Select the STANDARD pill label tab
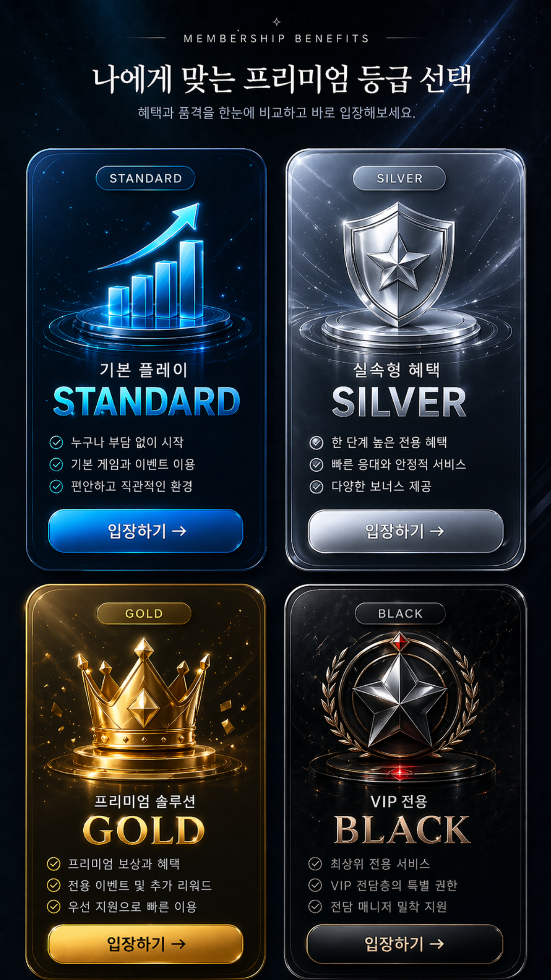The height and width of the screenshot is (980, 551). click(145, 178)
